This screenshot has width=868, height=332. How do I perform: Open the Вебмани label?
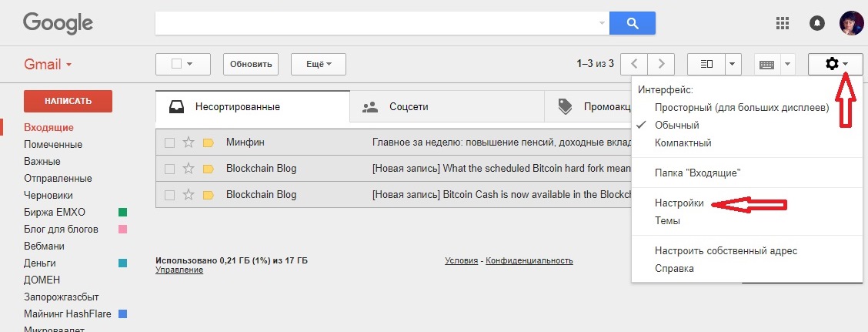click(x=45, y=246)
